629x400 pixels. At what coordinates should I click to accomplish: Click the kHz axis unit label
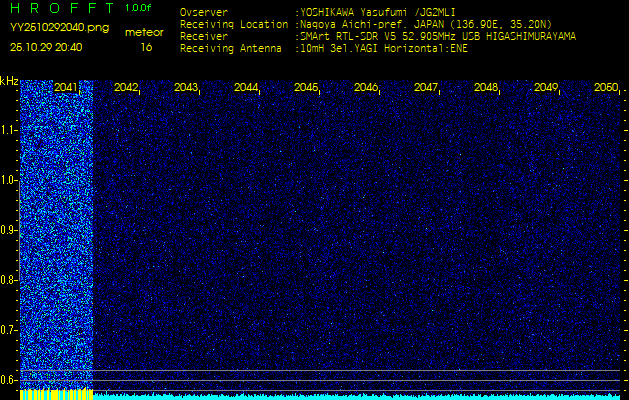9,81
